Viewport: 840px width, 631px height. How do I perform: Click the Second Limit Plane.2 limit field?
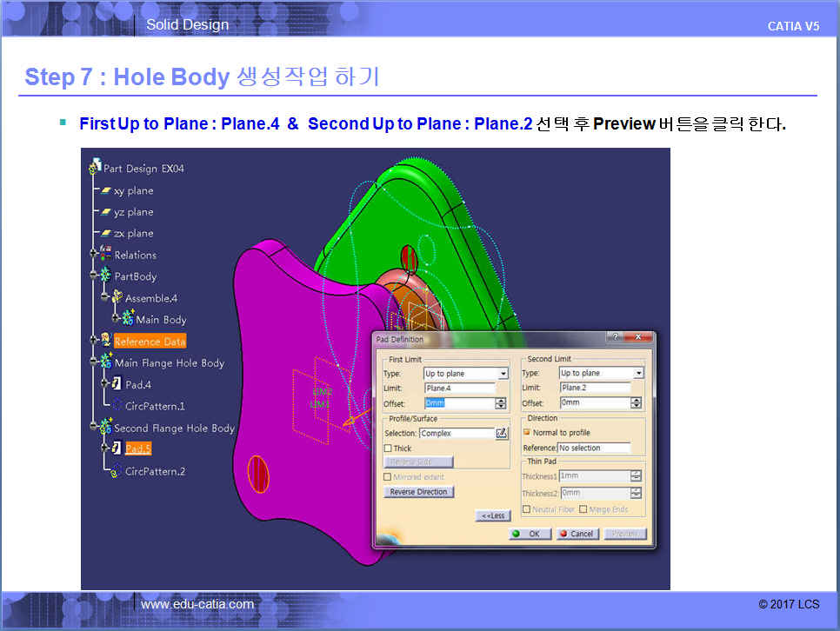pos(594,389)
